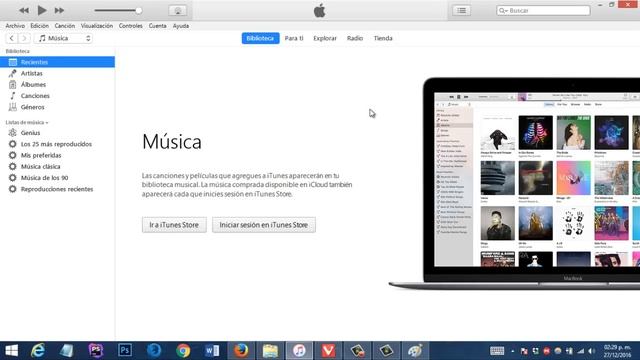Click the Géneros icon in sidebar
This screenshot has height=360, width=640.
coord(13,107)
